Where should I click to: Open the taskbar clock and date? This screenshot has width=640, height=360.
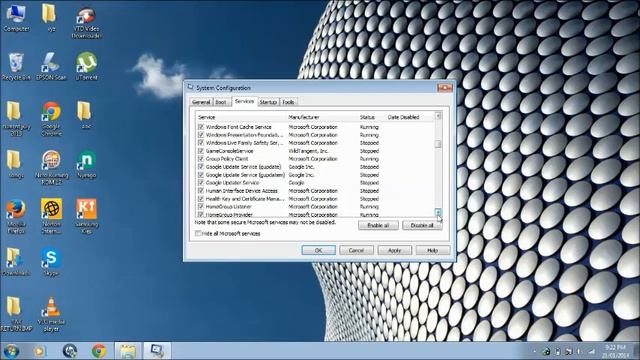click(x=616, y=351)
